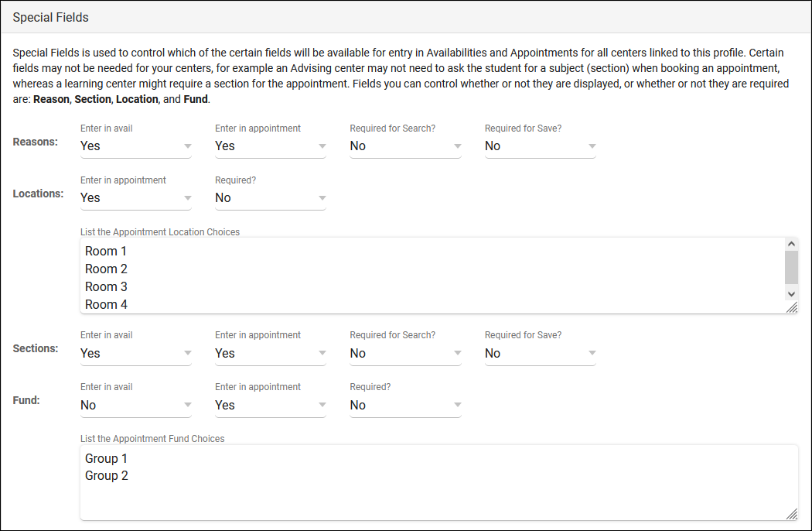Viewport: 812px width, 531px height.
Task: Expand Sections 'Required for Save?' dropdown
Action: click(540, 353)
